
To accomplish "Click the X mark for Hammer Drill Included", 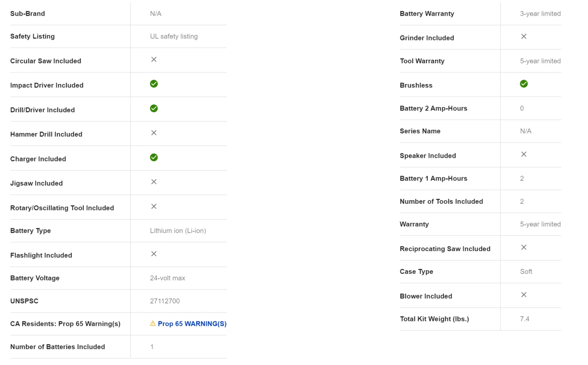I will click(154, 133).
